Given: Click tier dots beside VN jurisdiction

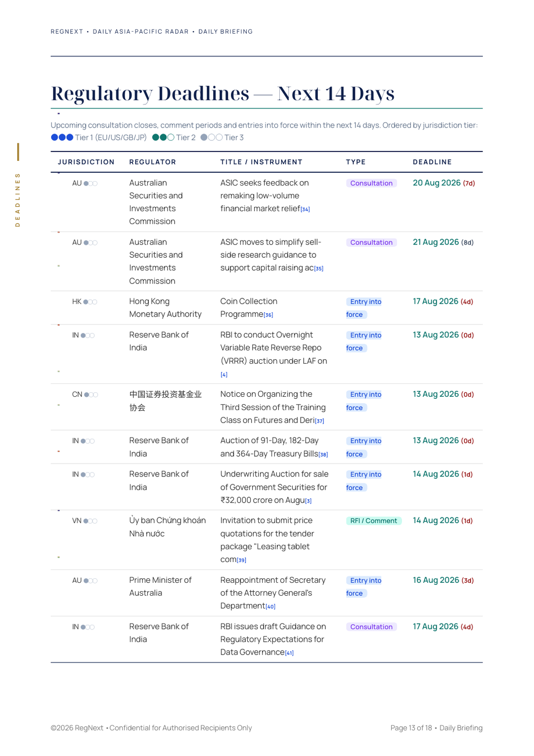Looking at the screenshot, I should [x=90, y=521].
